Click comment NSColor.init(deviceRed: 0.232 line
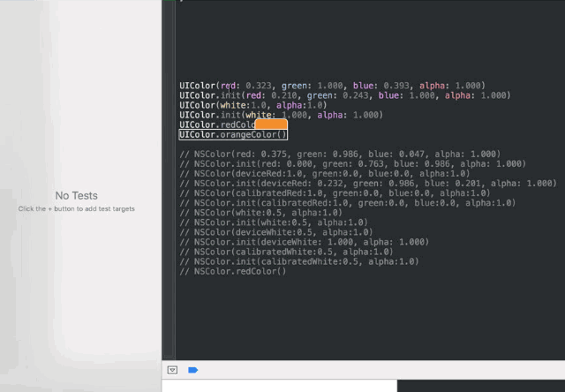Screen dimensions: 565x392 tap(368, 184)
